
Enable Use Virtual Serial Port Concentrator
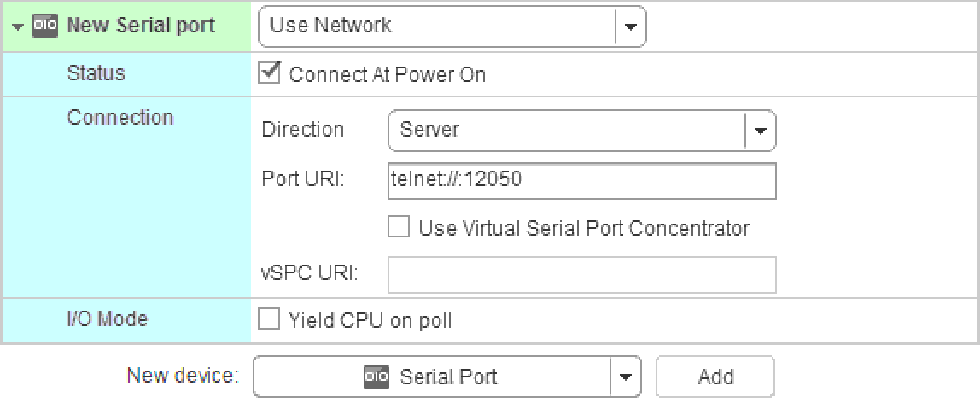(x=399, y=228)
